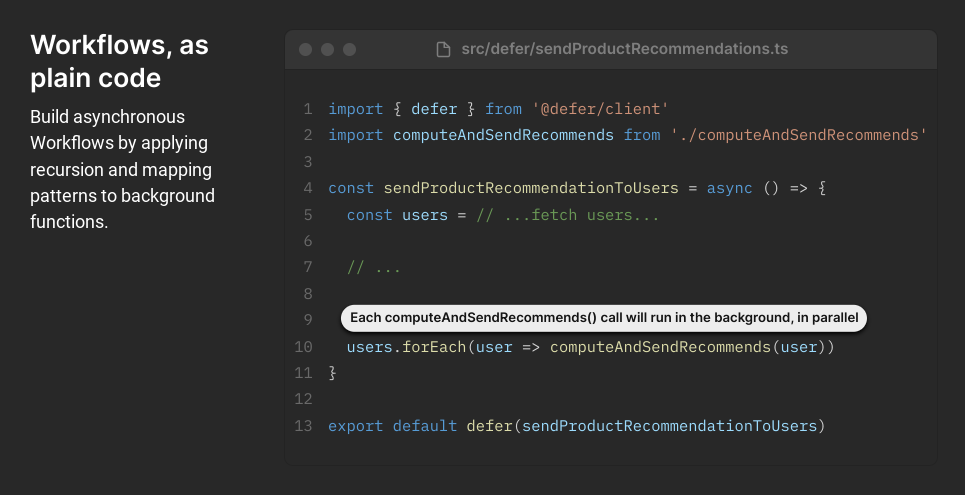
Task: Click the file document icon in title bar
Action: pos(443,49)
